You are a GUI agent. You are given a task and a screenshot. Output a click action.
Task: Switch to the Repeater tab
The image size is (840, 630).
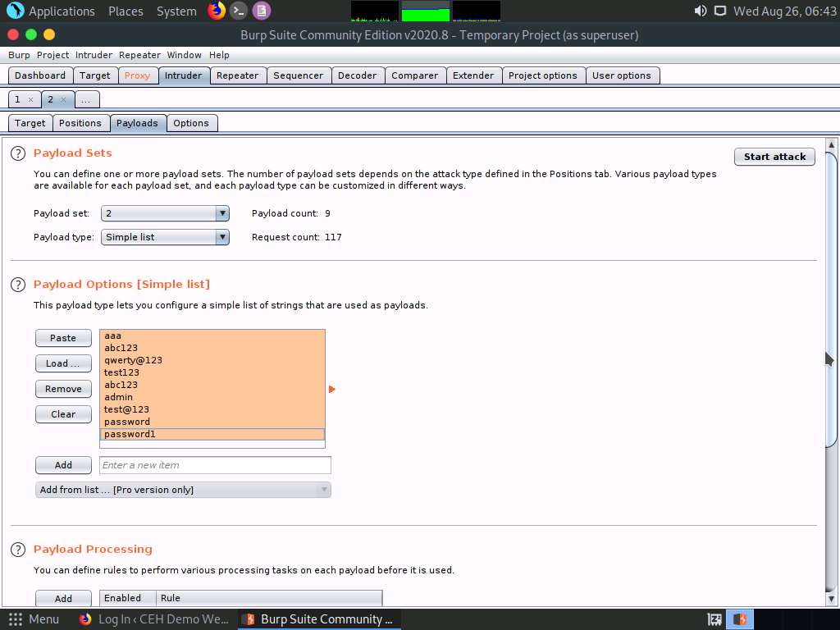tap(238, 75)
